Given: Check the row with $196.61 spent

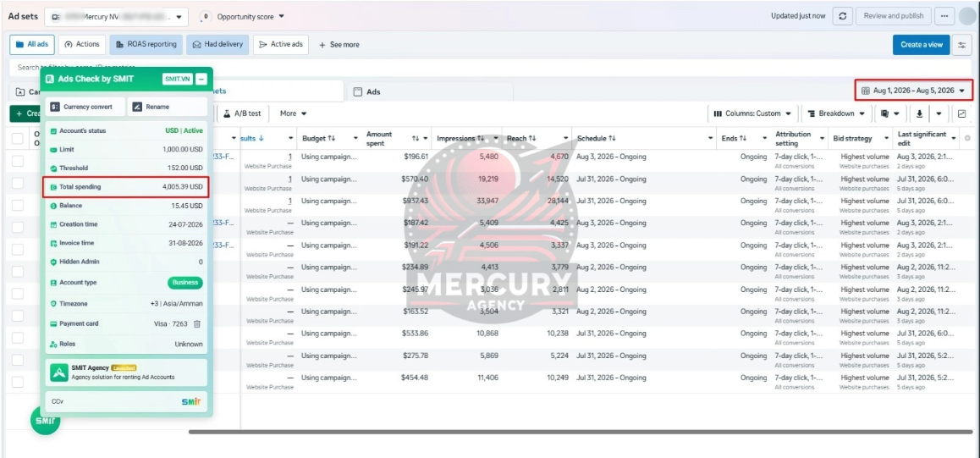Looking at the screenshot, I should point(17,161).
